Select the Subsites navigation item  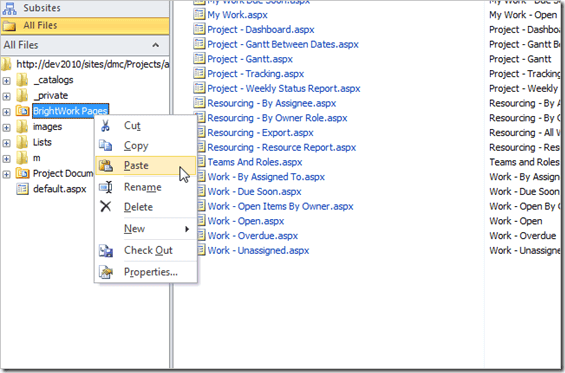coord(85,8)
